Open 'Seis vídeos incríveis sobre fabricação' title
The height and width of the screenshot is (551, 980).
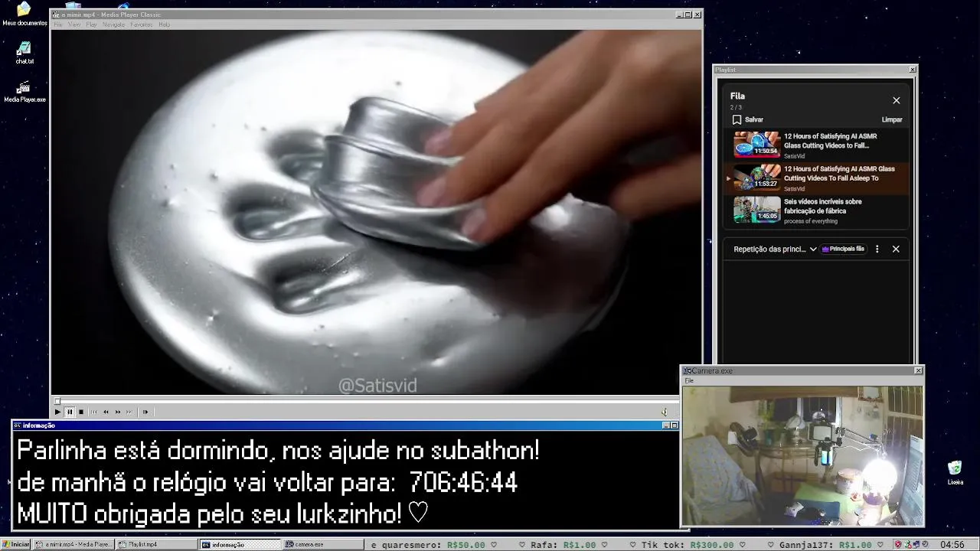click(x=823, y=206)
